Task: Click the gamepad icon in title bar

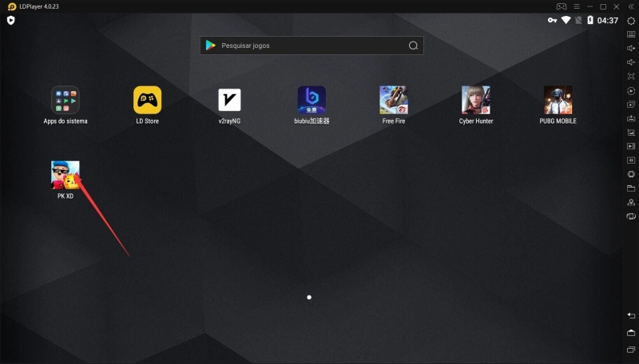Action: click(562, 6)
